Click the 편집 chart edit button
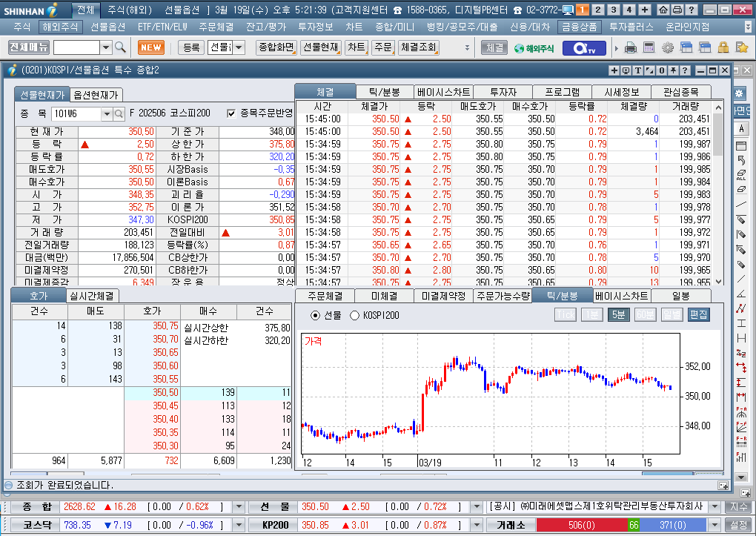 coord(699,315)
